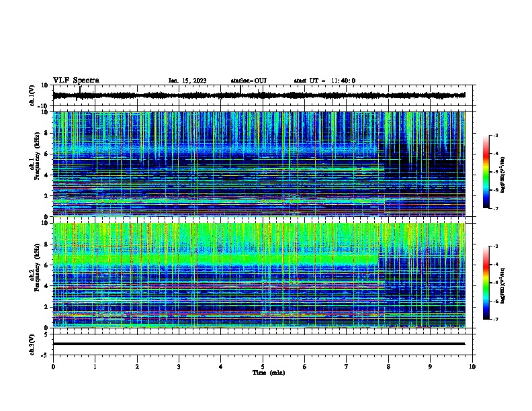Click the "4" kHz tick on ch.2 frequency axis
This screenshot has width=532, height=411.
(x=47, y=286)
